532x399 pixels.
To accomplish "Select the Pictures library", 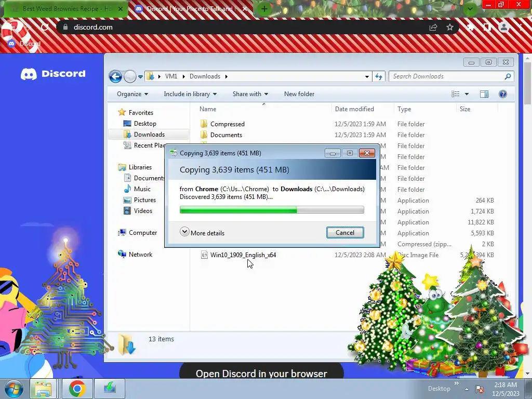I will click(144, 200).
